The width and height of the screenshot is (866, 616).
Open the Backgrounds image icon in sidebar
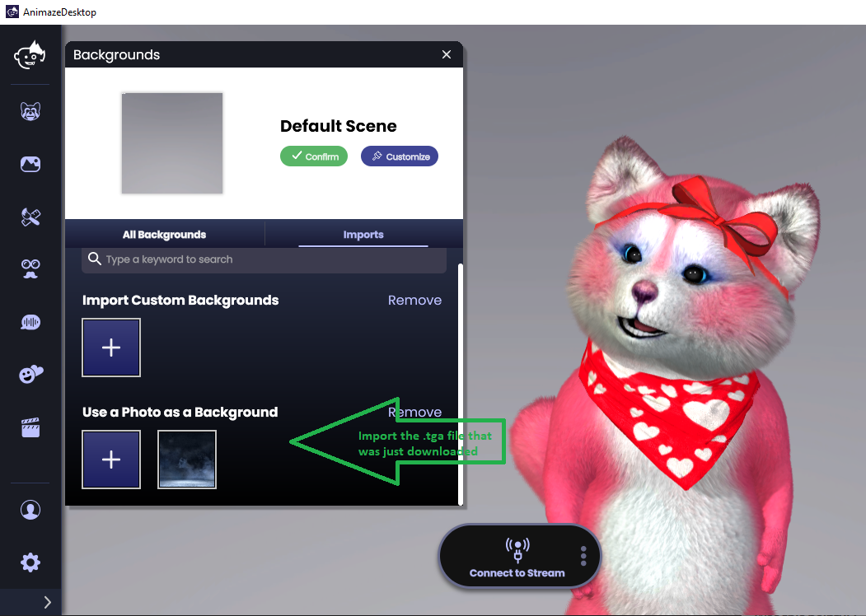30,164
